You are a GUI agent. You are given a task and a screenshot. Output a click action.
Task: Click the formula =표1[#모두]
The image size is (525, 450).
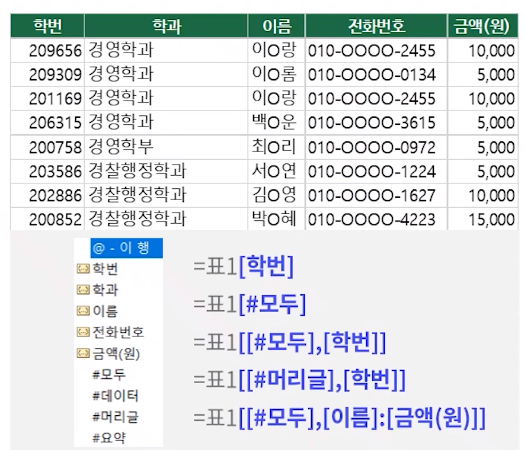(x=249, y=304)
